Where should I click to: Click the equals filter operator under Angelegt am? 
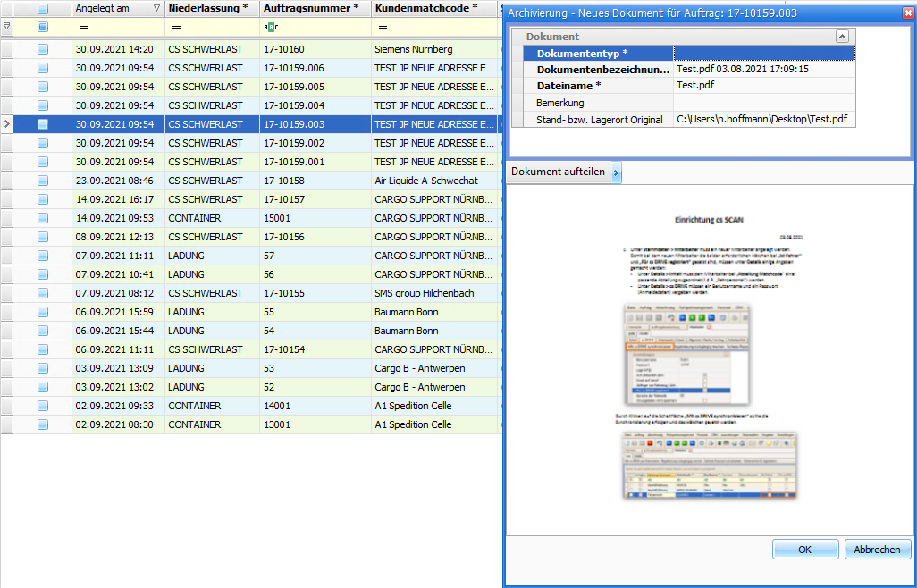click(82, 27)
